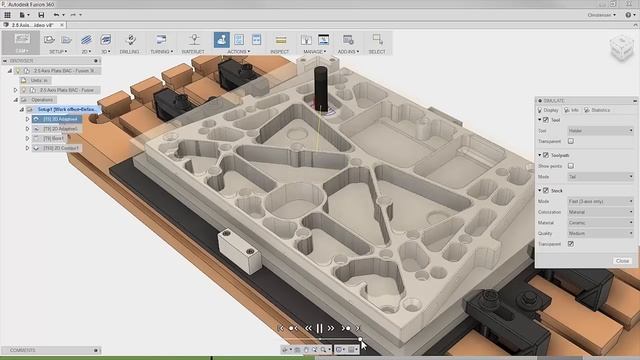Click the 3D toolpath strategy icon

pos(106,40)
